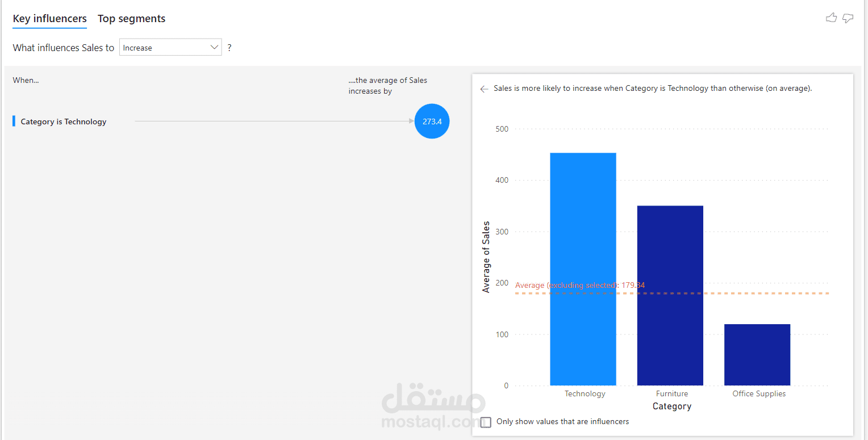Click the Office Supplies axis label
Viewport: 868px width, 440px height.
pyautogui.click(x=759, y=393)
